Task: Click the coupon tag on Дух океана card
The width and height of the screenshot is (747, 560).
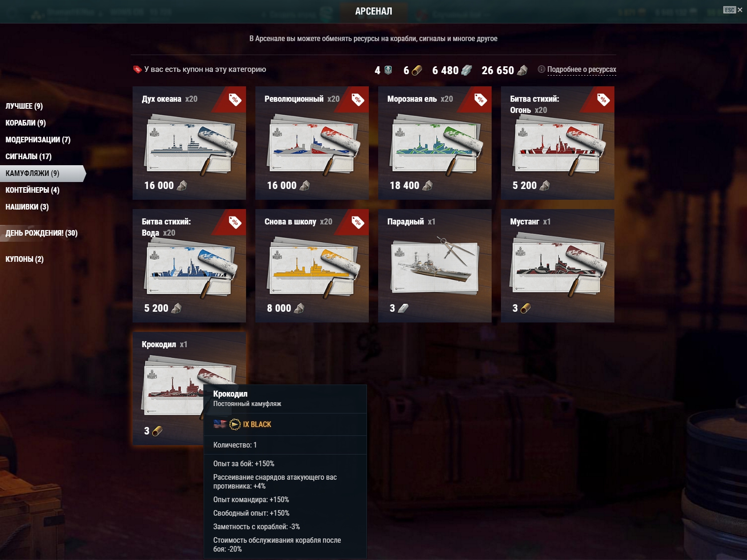Action: click(235, 99)
